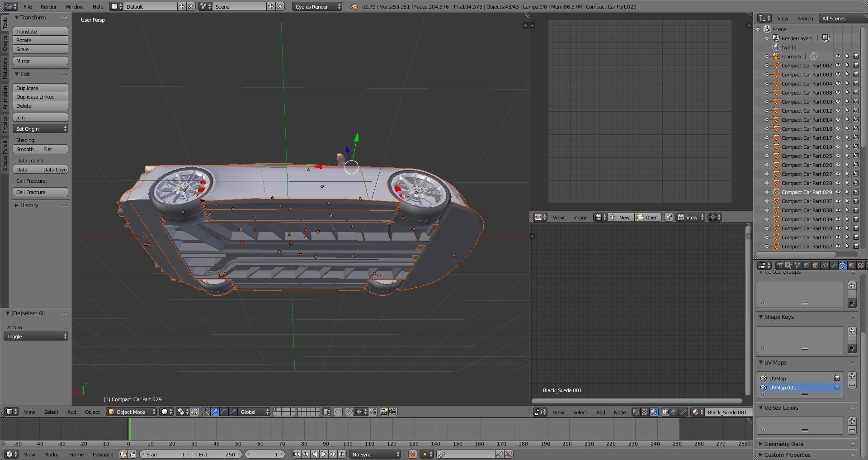Open the World properties tab
This screenshot has height=460, width=868.
[807, 266]
